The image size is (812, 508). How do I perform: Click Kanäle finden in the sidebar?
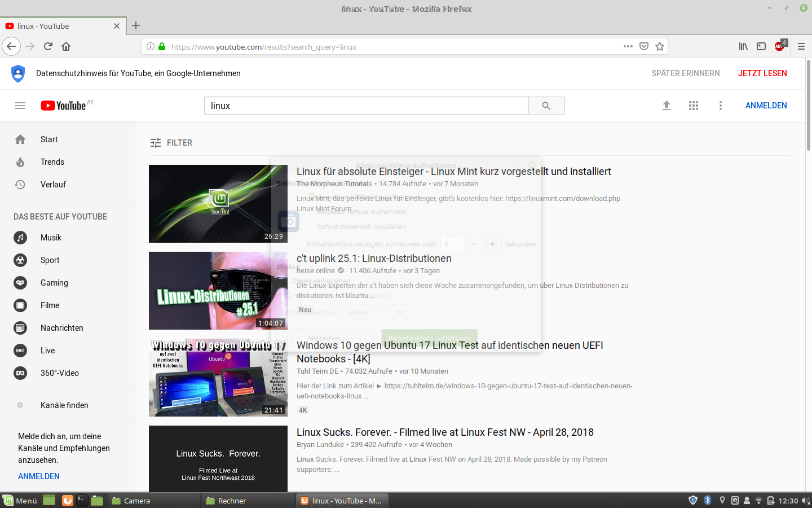(68, 405)
